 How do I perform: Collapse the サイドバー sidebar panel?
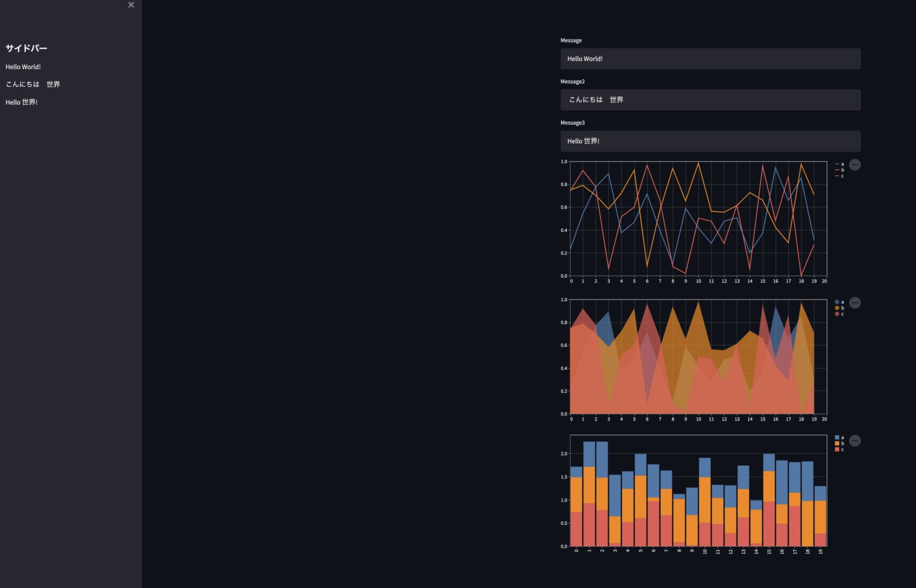(131, 5)
